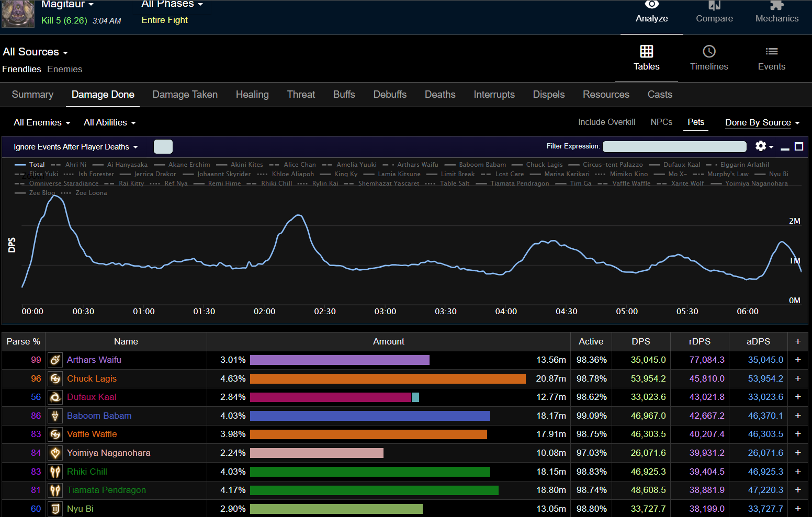
Task: Expand the plus in Dufaux Kaal row
Action: (798, 397)
